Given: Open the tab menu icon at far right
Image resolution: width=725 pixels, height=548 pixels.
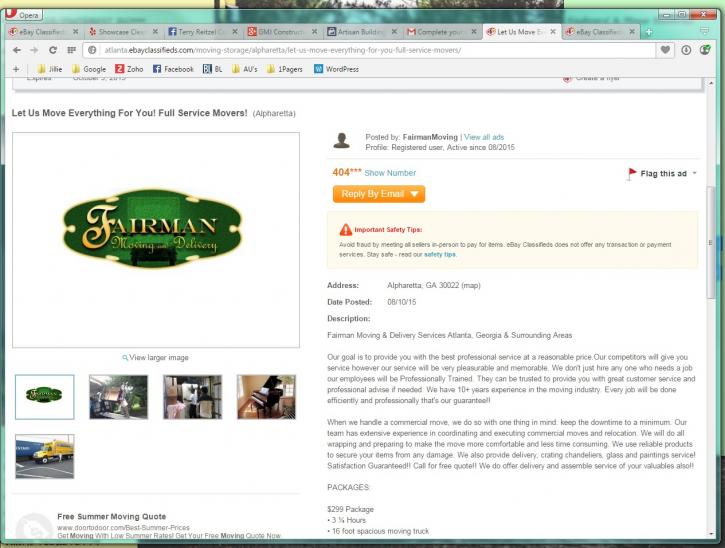Looking at the screenshot, I should [x=704, y=31].
